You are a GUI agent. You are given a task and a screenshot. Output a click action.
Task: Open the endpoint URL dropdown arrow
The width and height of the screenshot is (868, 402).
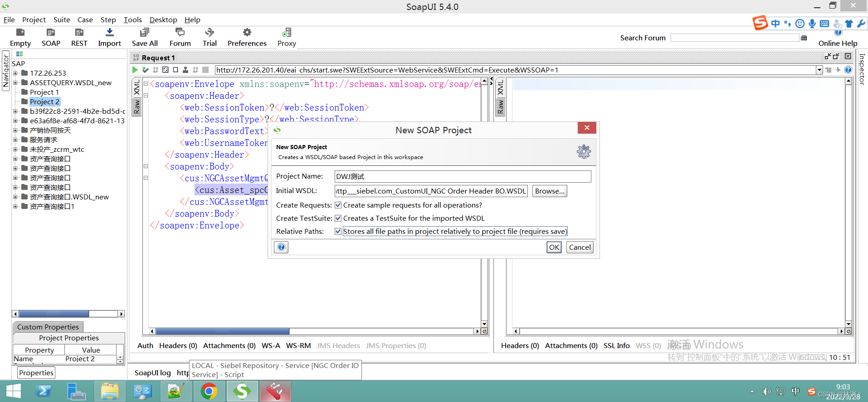[819, 70]
